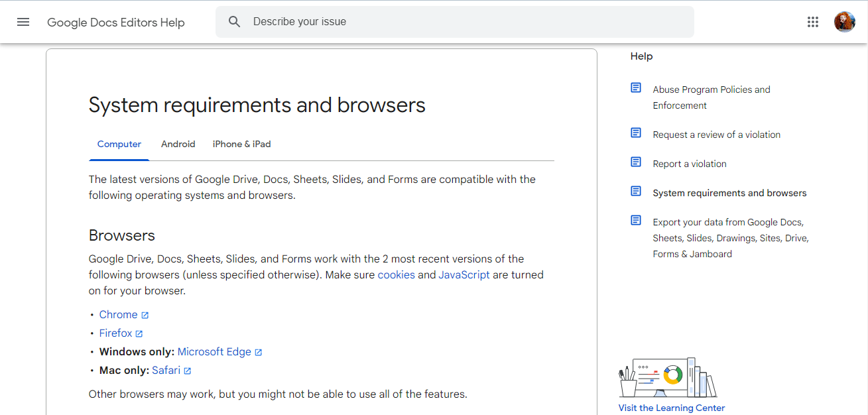Click the external-link icon next to Chrome

pyautogui.click(x=145, y=316)
